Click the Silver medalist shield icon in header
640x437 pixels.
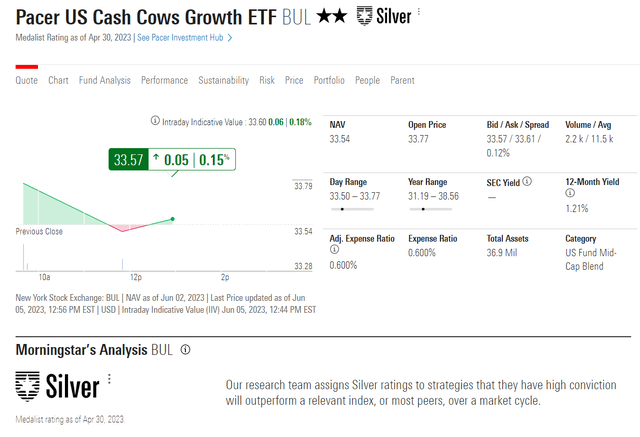coord(364,16)
